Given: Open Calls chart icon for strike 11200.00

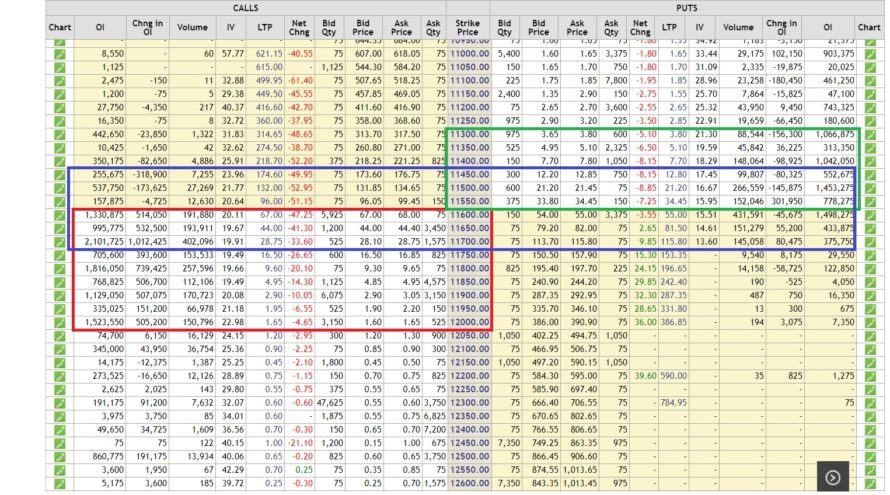Looking at the screenshot, I should tap(60, 108).
